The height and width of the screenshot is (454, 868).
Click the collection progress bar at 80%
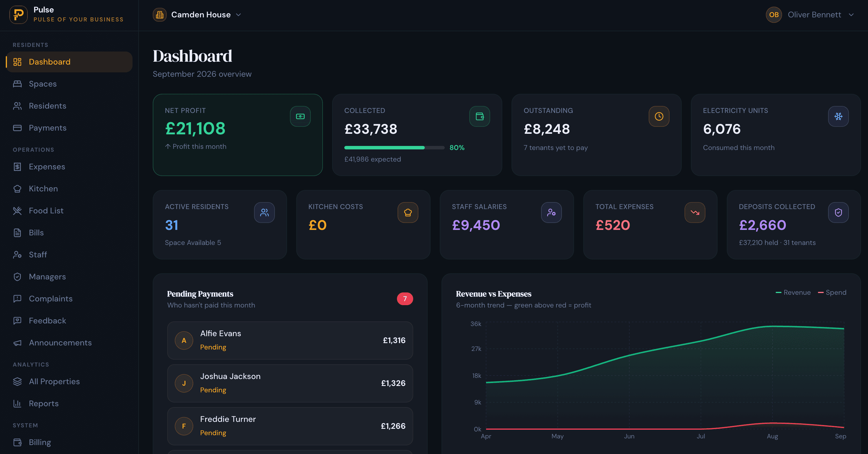coord(394,148)
